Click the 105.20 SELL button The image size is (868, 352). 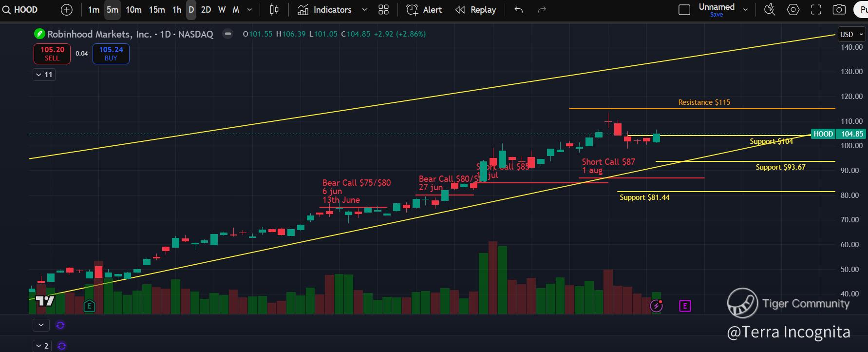52,54
